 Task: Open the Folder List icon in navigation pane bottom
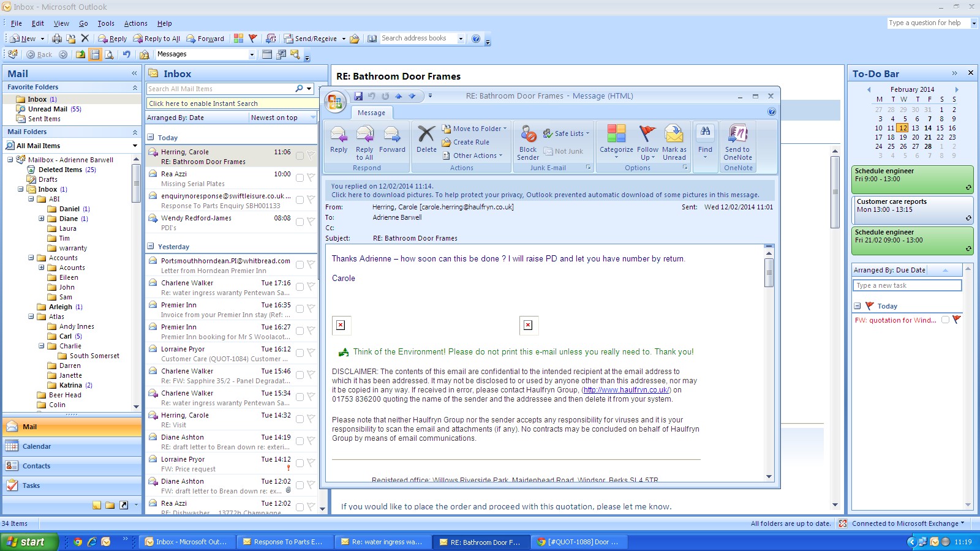coord(110,505)
